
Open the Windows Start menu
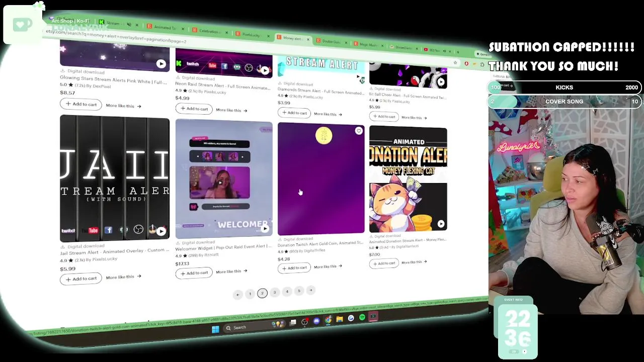[215, 329]
